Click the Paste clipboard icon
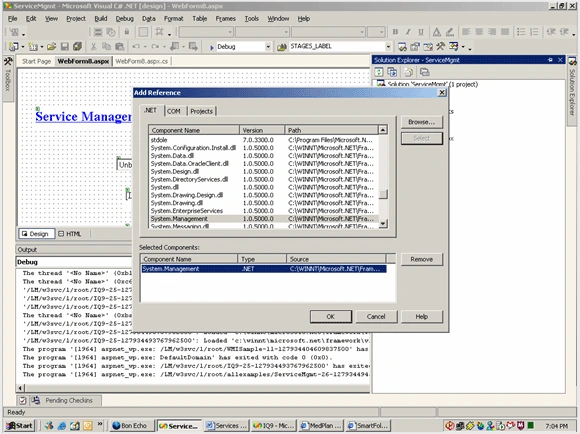 click(119, 47)
